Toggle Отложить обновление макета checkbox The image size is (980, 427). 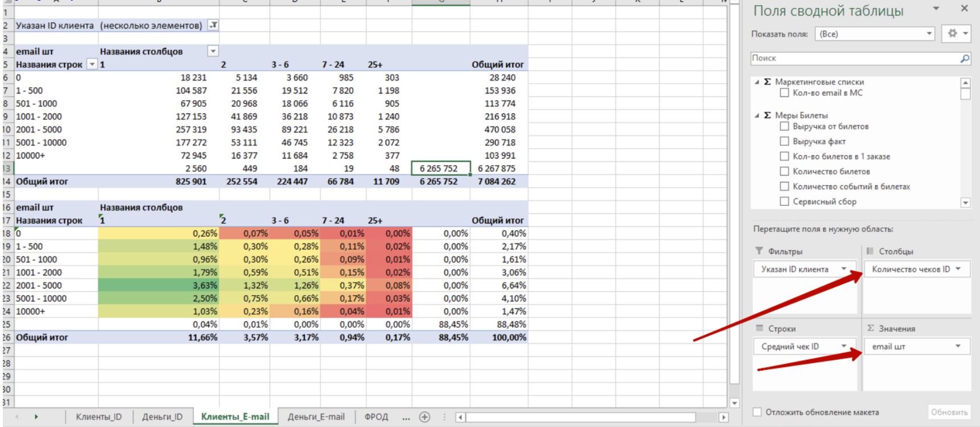[x=757, y=412]
